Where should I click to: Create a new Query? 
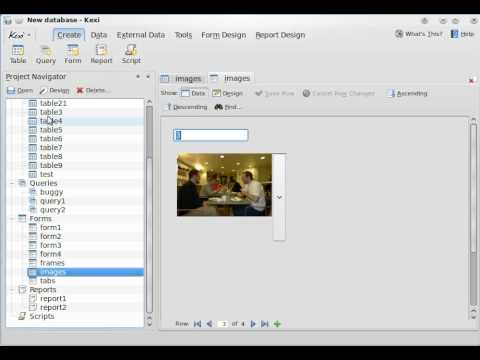46,54
